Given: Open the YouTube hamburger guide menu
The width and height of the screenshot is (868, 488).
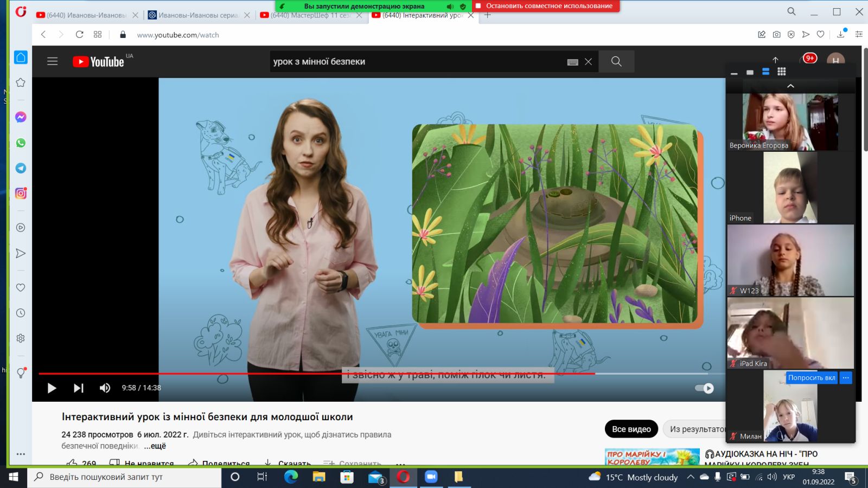Looking at the screenshot, I should point(53,61).
